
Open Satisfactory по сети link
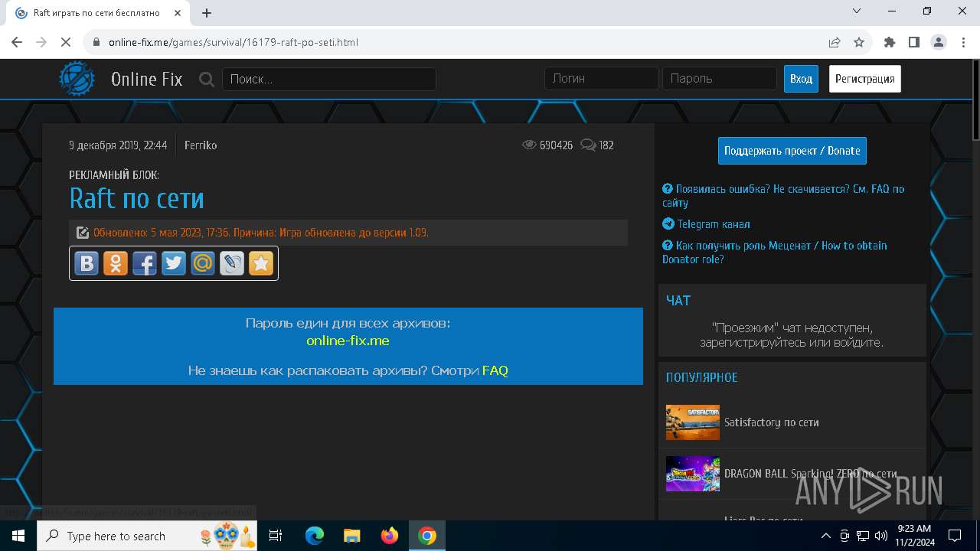point(772,422)
